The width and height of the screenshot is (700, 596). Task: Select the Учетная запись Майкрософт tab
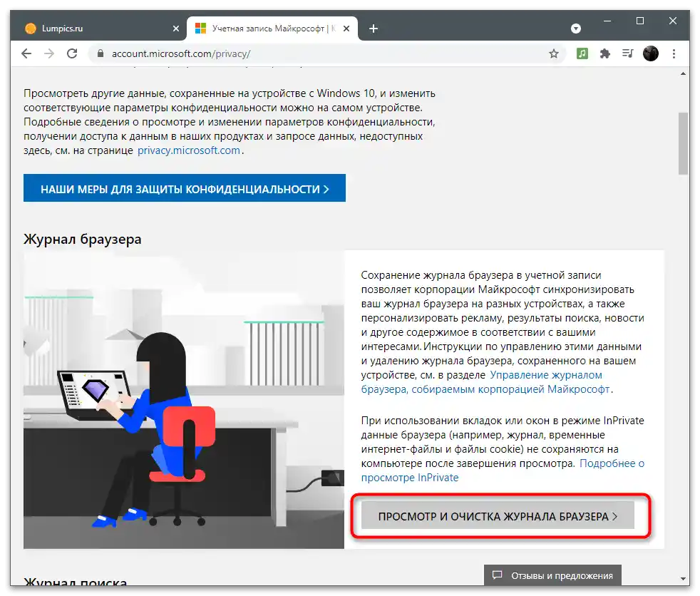272,29
